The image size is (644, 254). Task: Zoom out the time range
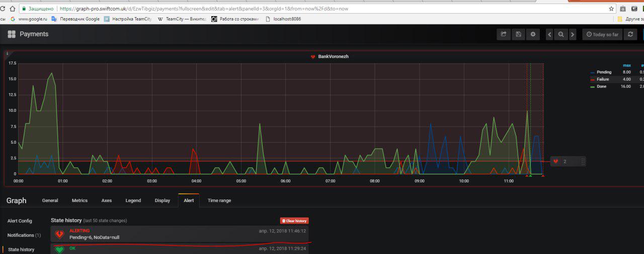point(561,34)
